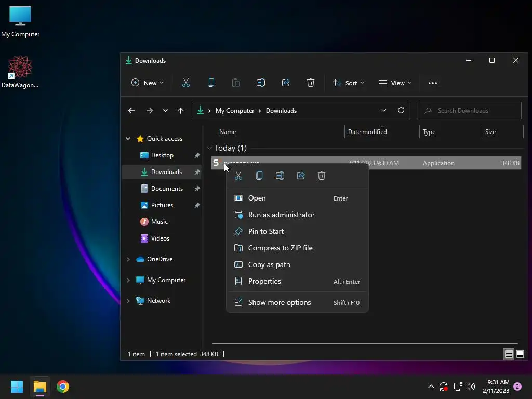Open the Sort dropdown menu
This screenshot has width=532, height=399.
(348, 83)
